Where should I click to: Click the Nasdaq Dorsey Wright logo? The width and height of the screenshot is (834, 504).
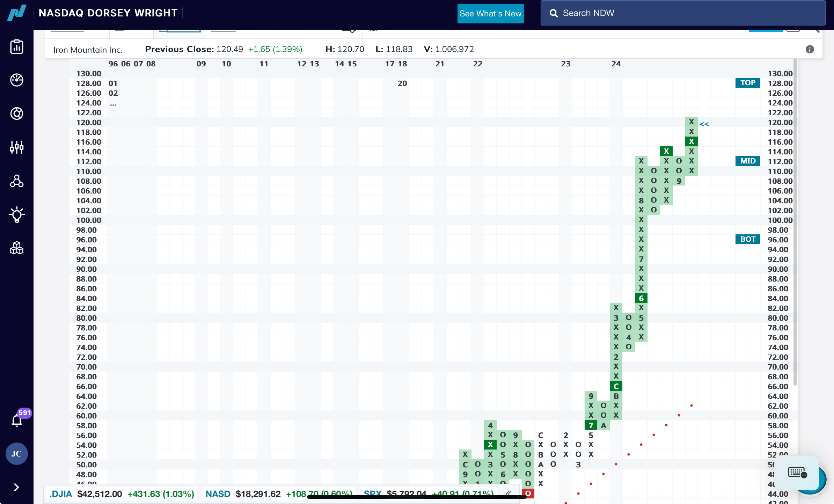[x=16, y=13]
